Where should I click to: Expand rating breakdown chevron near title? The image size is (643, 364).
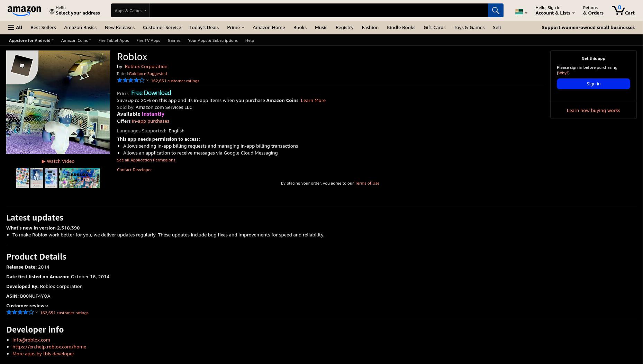tap(147, 81)
